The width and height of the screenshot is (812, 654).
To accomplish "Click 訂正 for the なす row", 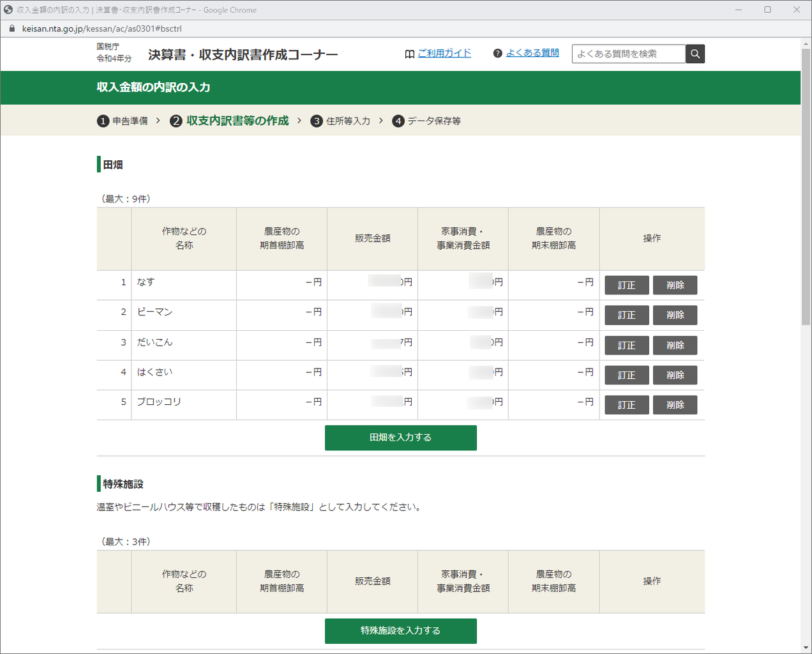I will click(627, 285).
